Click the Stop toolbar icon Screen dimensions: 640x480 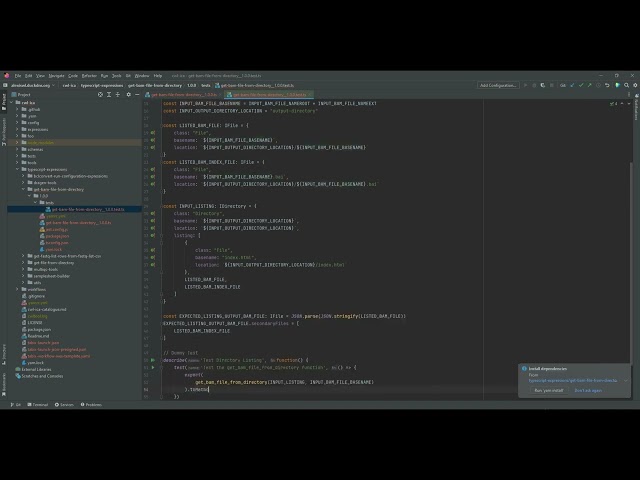(552, 85)
